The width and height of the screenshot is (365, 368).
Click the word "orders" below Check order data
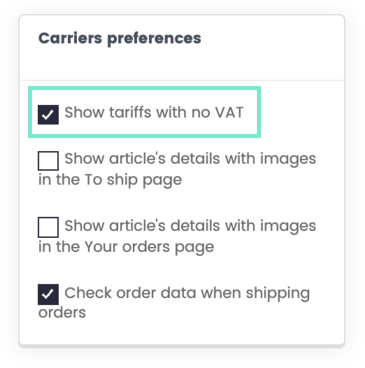(x=62, y=313)
